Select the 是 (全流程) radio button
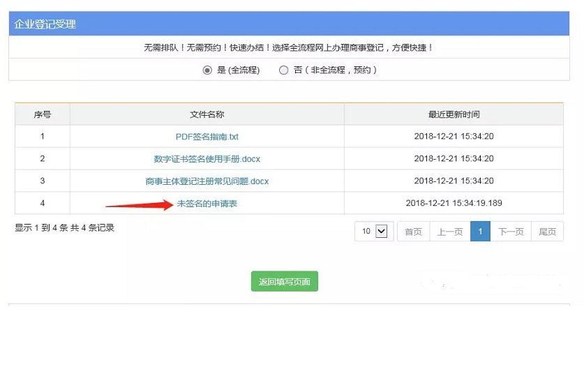Image resolution: width=584 pixels, height=392 pixels. (x=207, y=70)
